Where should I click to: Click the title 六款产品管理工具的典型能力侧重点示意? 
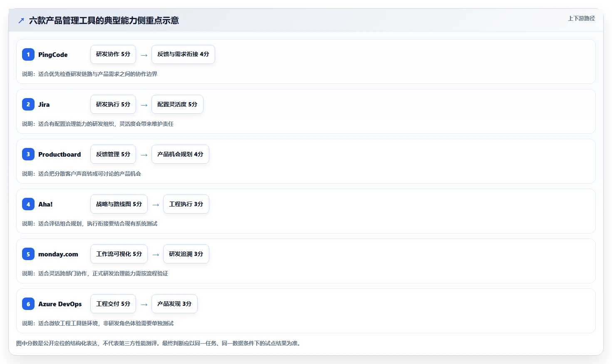[104, 20]
